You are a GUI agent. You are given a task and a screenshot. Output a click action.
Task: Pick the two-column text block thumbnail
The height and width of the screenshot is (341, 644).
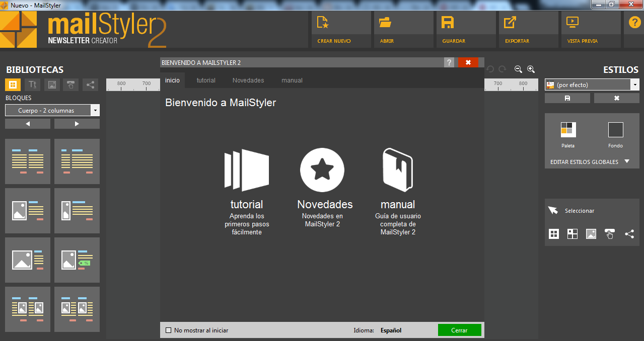(28, 161)
